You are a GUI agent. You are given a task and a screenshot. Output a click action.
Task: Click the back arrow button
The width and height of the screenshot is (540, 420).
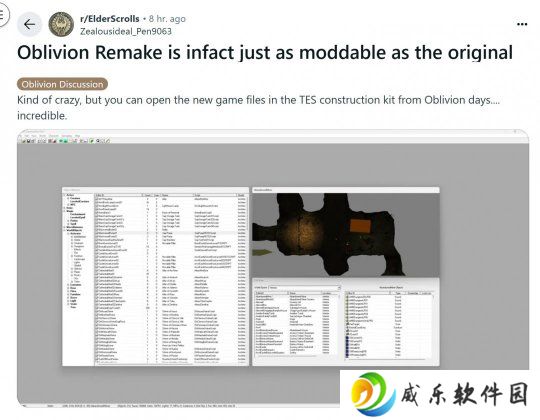[x=30, y=24]
